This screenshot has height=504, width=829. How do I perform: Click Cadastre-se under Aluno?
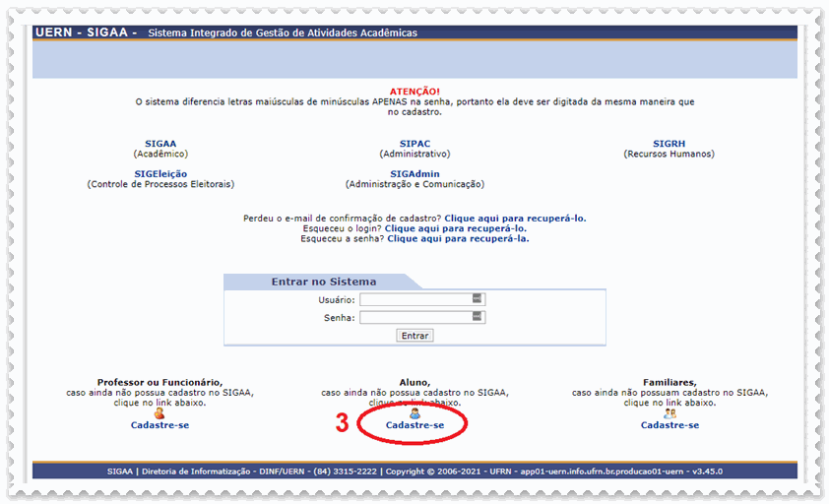[x=414, y=425]
